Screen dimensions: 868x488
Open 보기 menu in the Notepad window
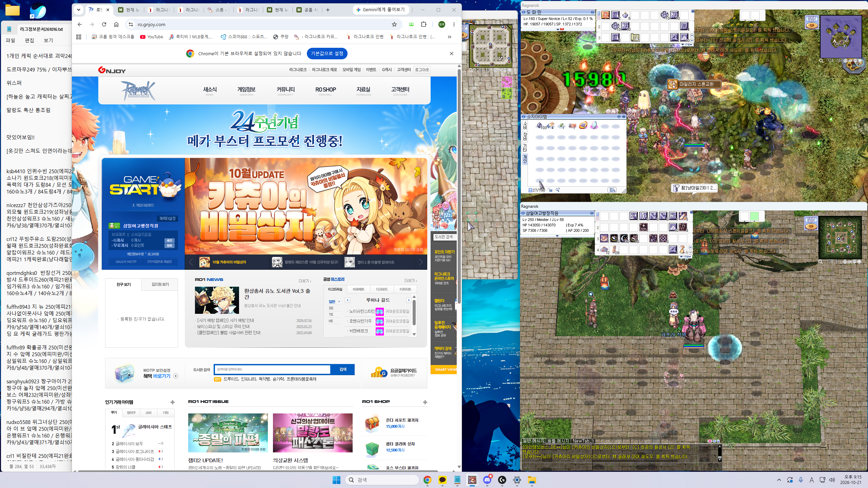[x=48, y=40]
